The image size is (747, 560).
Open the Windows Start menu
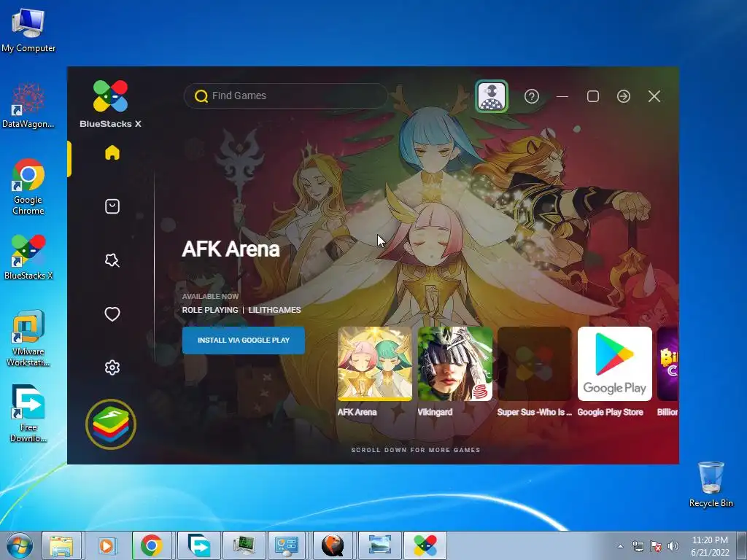(20, 545)
